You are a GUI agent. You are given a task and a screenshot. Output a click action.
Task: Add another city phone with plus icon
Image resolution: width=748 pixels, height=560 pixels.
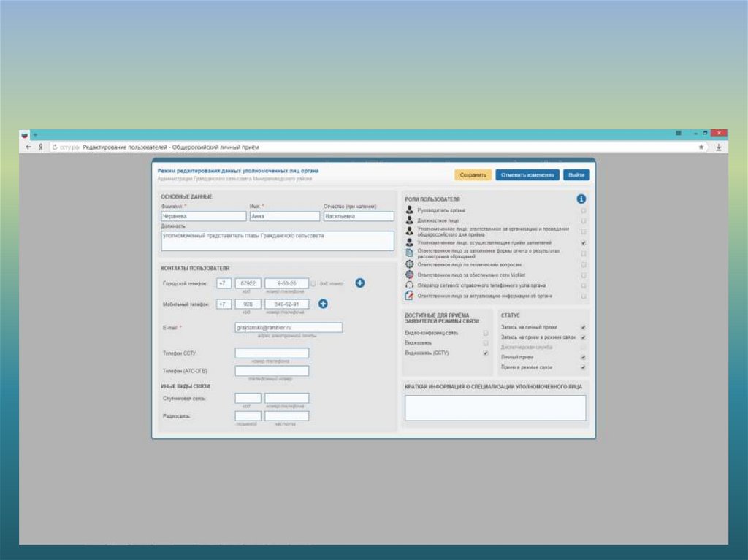pos(359,283)
